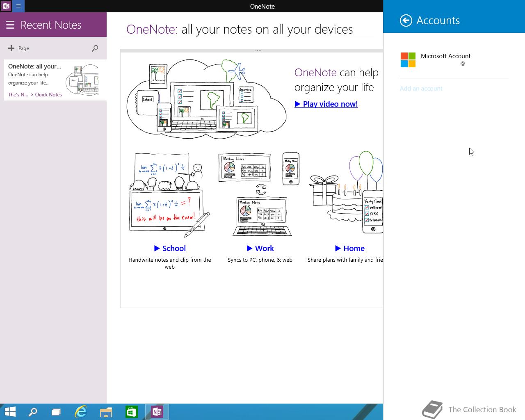Open the title bar app menu button
Image resolution: width=525 pixels, height=420 pixels.
(x=18, y=6)
